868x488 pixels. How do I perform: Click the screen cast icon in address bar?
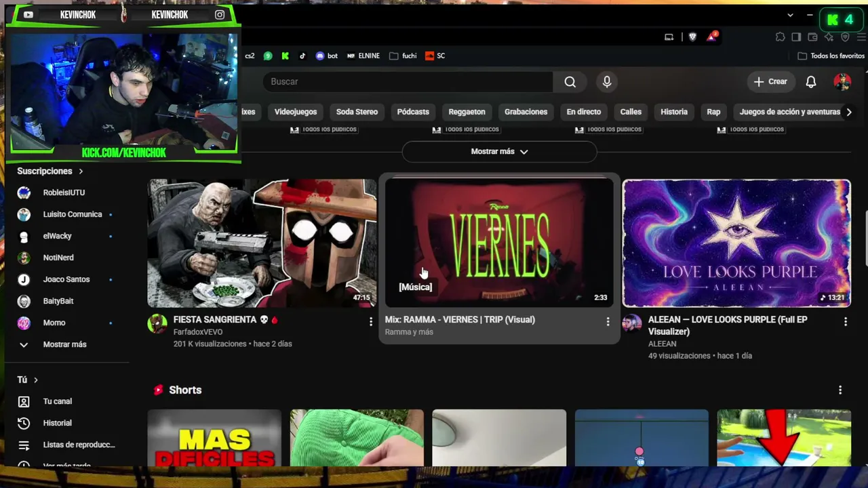pos(669,37)
